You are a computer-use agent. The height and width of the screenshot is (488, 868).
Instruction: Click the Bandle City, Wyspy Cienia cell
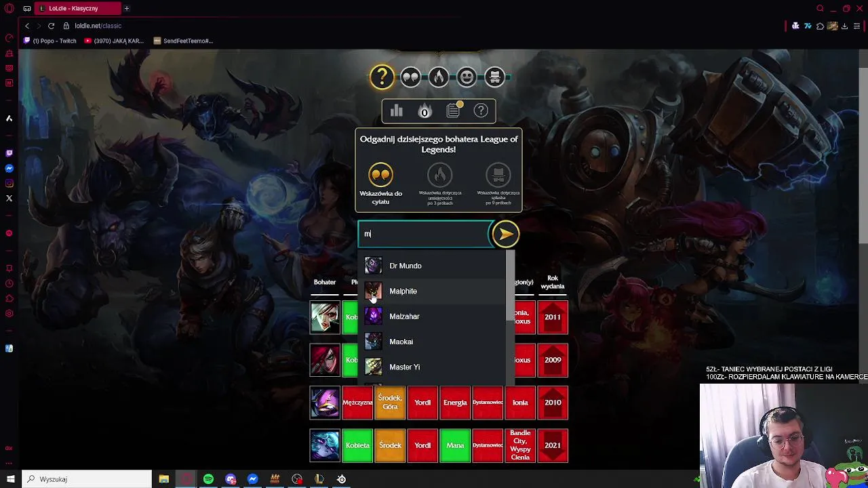coord(520,445)
